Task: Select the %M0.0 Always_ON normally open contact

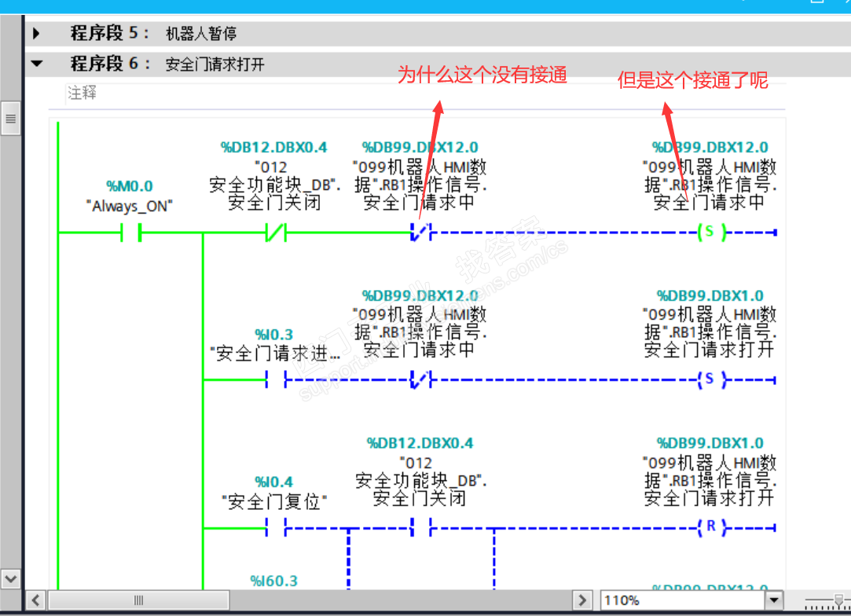Action: click(130, 233)
